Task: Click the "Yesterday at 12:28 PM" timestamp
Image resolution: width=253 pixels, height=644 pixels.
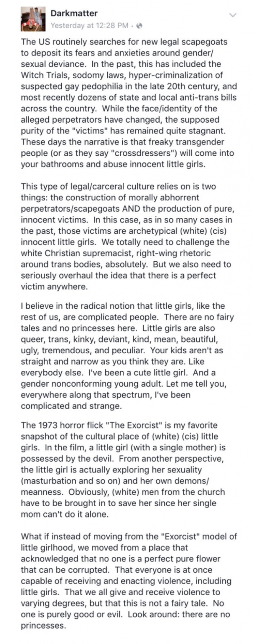Action: click(x=89, y=26)
